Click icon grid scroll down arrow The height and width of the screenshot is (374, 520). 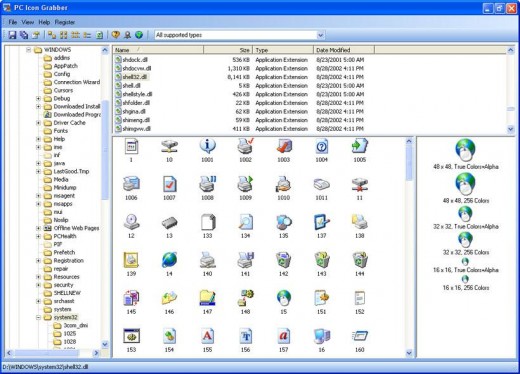[x=409, y=353]
